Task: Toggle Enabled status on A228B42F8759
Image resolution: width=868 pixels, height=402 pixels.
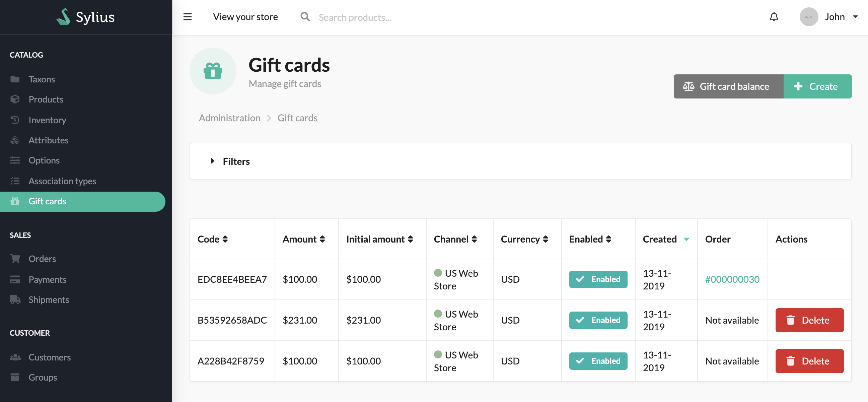Action: [598, 360]
